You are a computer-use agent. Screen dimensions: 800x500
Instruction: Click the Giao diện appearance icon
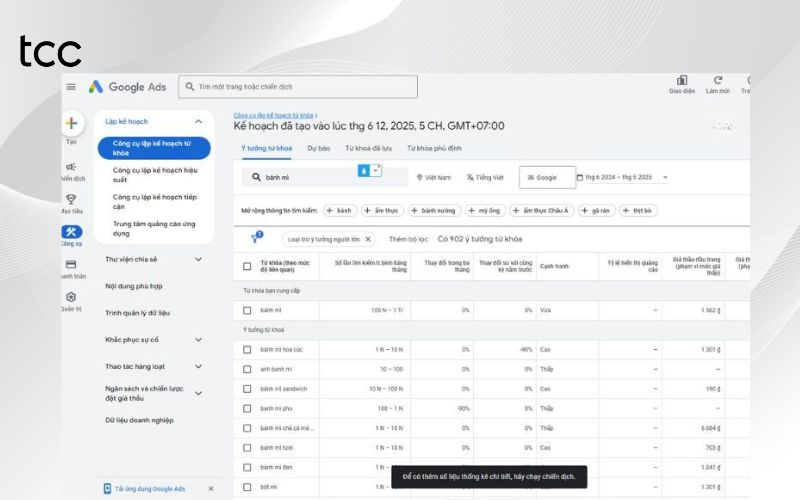pyautogui.click(x=682, y=80)
